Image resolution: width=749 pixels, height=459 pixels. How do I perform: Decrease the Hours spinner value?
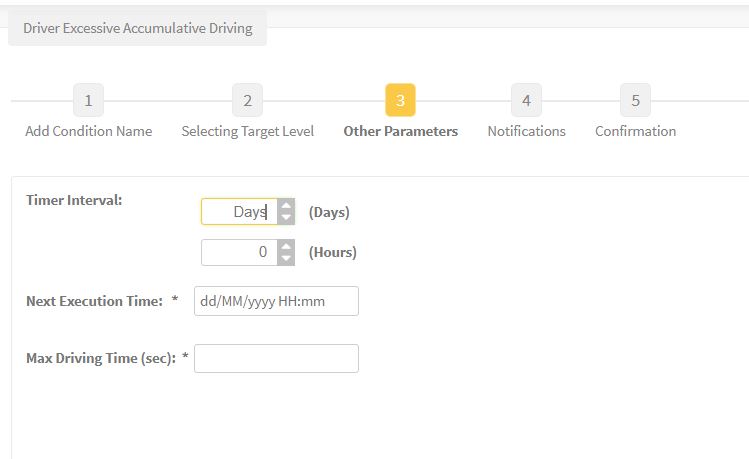point(286,258)
